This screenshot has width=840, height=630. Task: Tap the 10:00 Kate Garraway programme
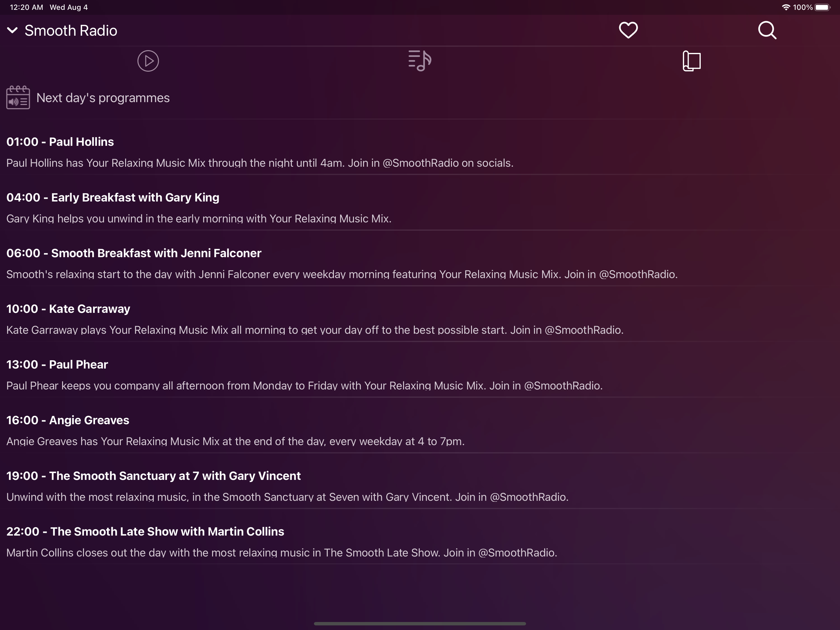click(x=68, y=309)
